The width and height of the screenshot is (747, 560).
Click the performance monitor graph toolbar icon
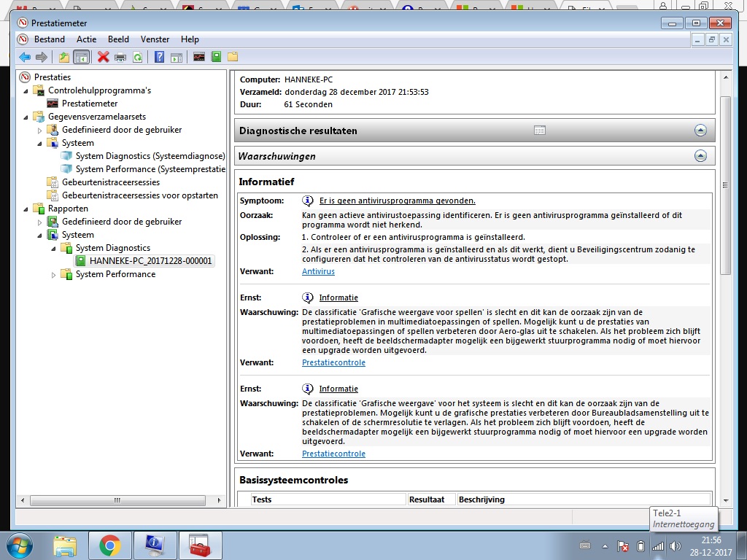click(x=199, y=57)
